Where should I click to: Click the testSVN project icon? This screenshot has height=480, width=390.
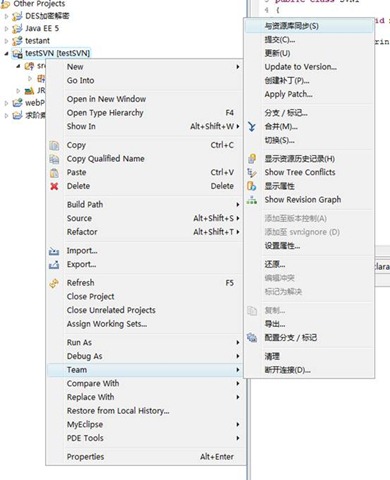(x=17, y=54)
